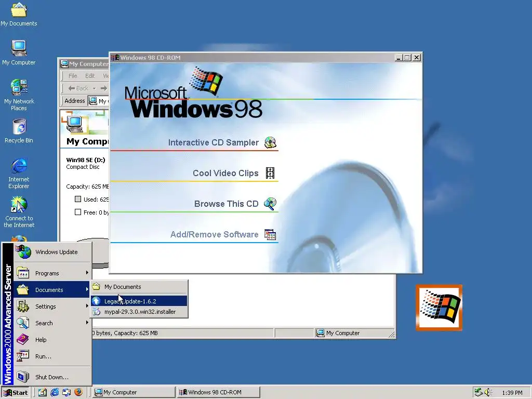Click the Forward arrow in My Computer
This screenshot has height=399, width=532.
104,88
